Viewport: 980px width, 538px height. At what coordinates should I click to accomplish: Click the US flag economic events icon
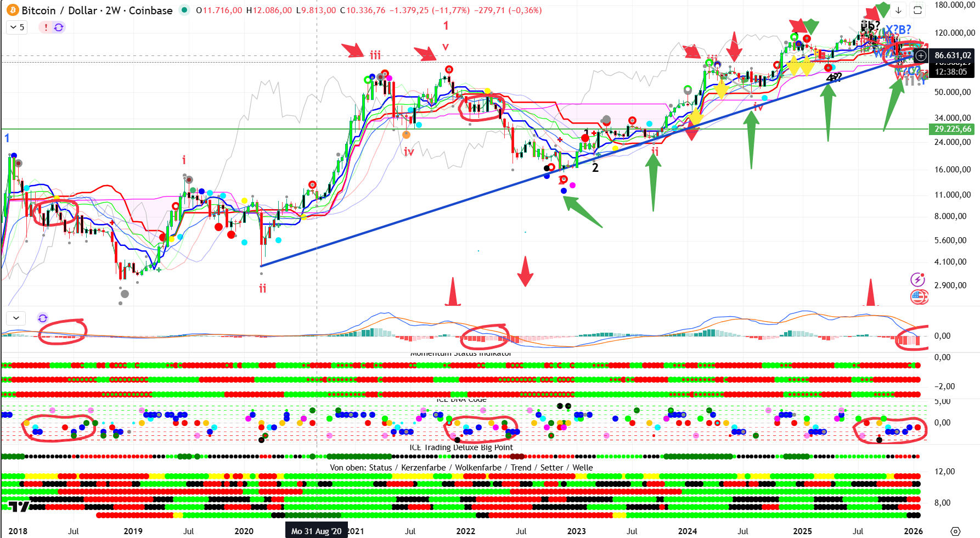click(918, 297)
